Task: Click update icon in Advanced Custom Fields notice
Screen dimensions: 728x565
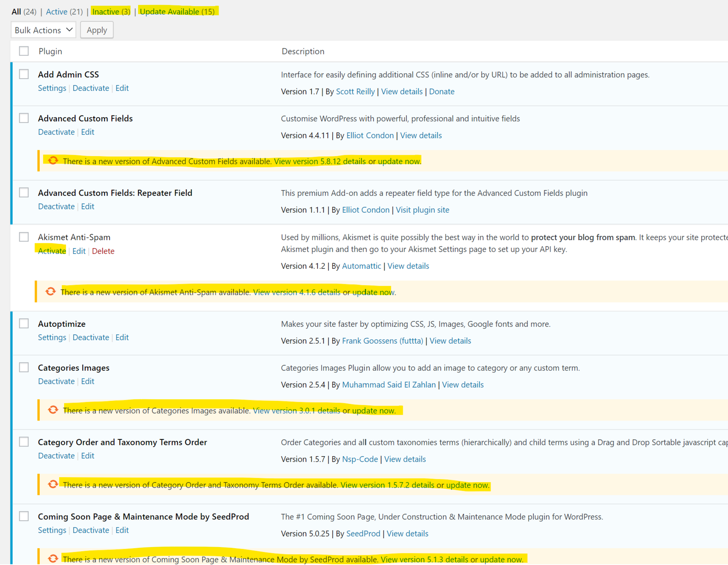Action: [53, 161]
